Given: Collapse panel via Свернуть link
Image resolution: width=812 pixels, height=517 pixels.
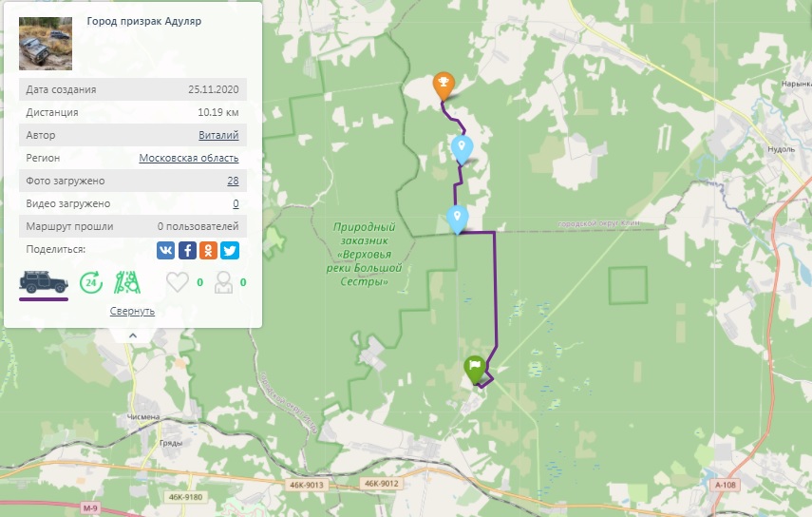Looking at the screenshot, I should pos(132,311).
